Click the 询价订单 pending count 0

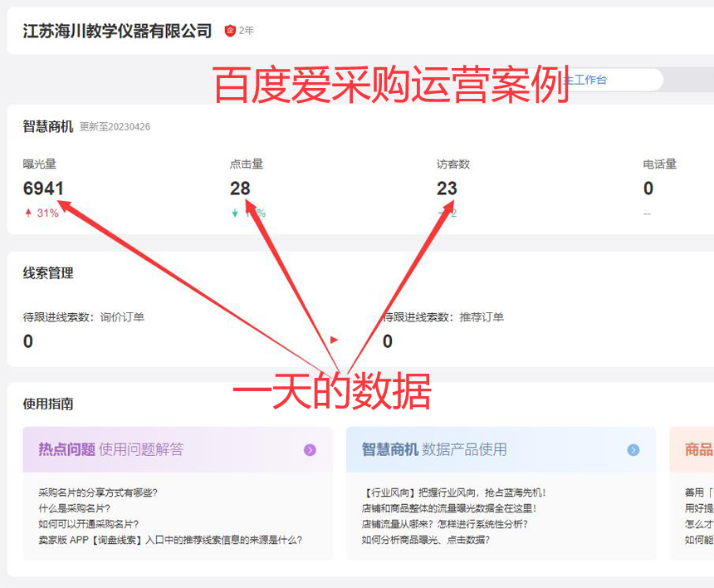(x=28, y=341)
